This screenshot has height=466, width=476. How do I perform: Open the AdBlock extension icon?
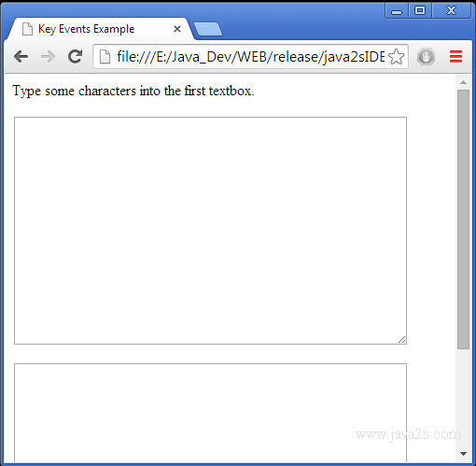pos(426,57)
